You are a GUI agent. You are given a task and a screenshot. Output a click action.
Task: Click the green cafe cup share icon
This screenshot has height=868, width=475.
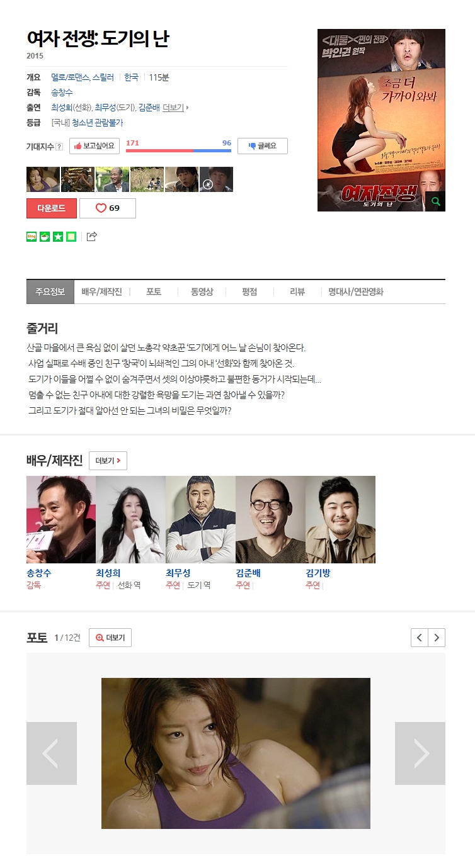pos(45,237)
